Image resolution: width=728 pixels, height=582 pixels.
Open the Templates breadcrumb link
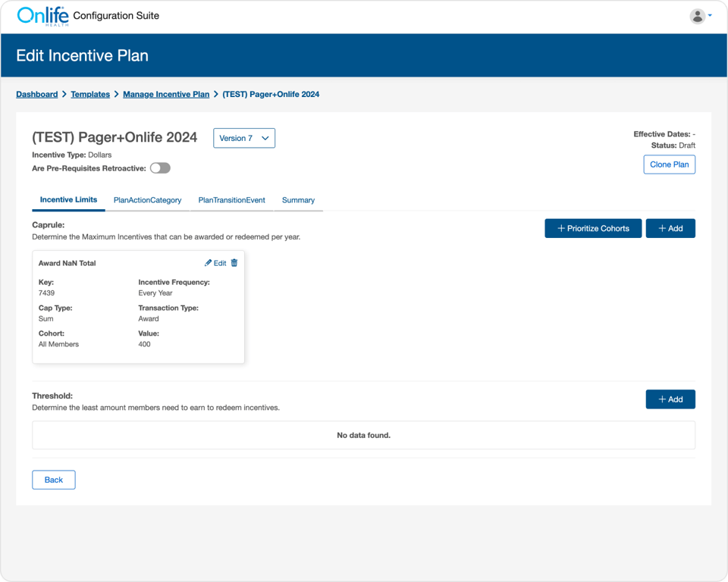tap(90, 94)
